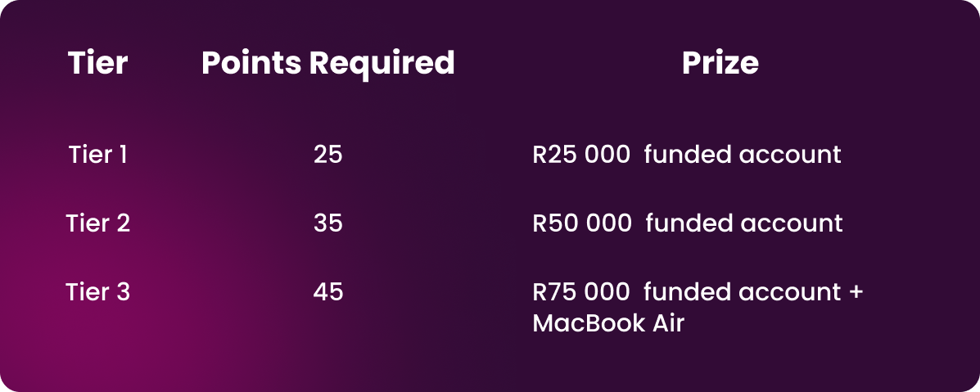Screen dimensions: 980x392
Task: Click the R50 000 prize amount
Action: tap(581, 223)
